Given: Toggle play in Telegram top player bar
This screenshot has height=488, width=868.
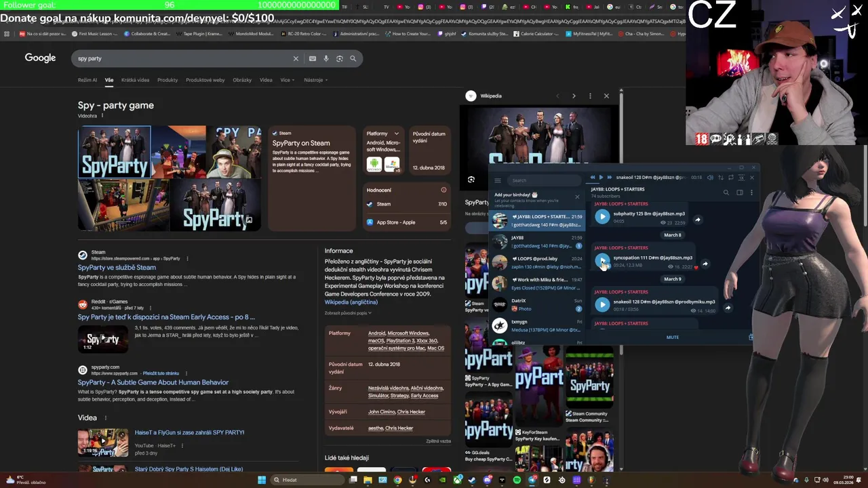Looking at the screenshot, I should 601,178.
